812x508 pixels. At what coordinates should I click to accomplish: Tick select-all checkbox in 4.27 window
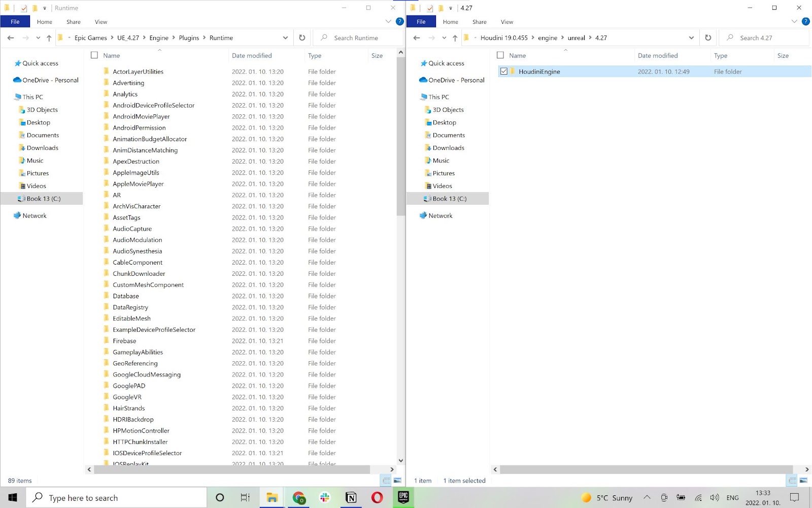tap(500, 55)
